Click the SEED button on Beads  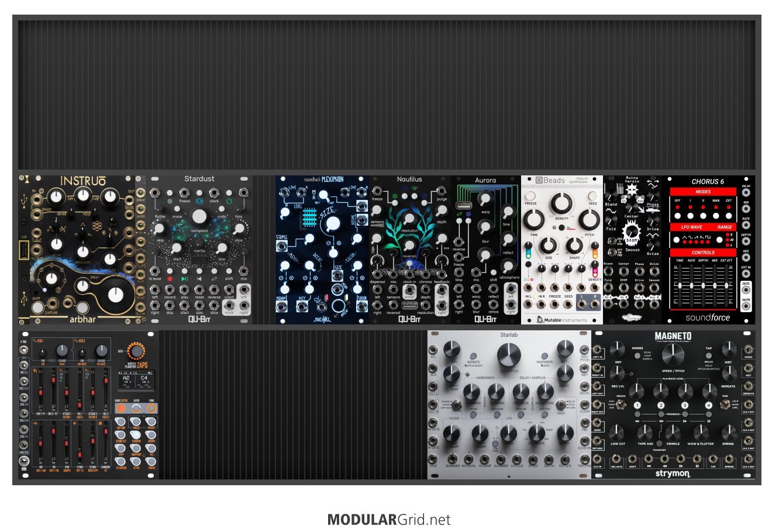(x=593, y=196)
